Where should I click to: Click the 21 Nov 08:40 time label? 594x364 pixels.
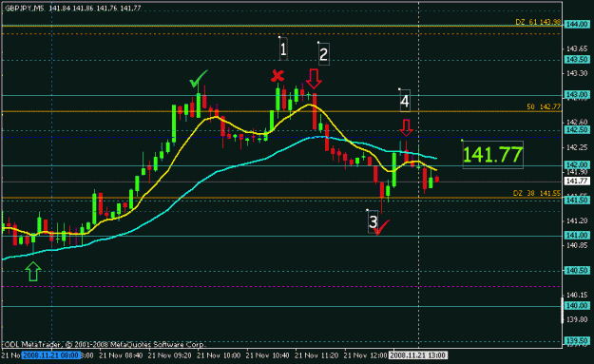click(121, 355)
